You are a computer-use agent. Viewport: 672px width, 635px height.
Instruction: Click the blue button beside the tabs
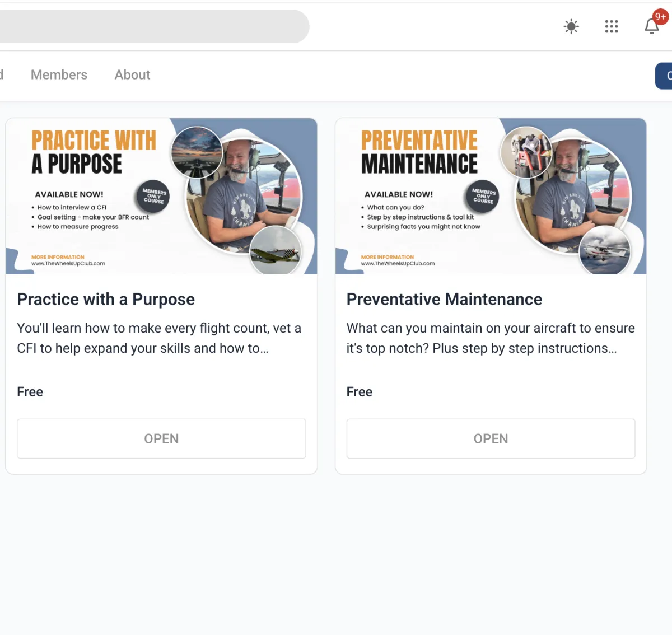click(x=664, y=76)
